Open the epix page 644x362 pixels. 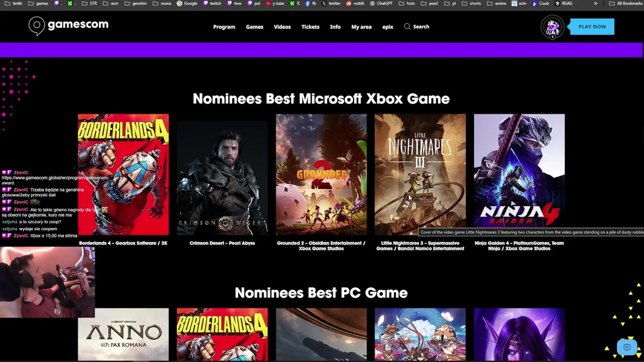click(387, 27)
